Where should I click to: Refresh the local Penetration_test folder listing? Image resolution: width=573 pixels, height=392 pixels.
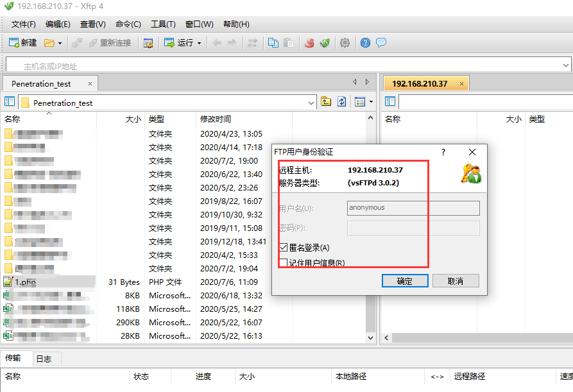click(342, 102)
